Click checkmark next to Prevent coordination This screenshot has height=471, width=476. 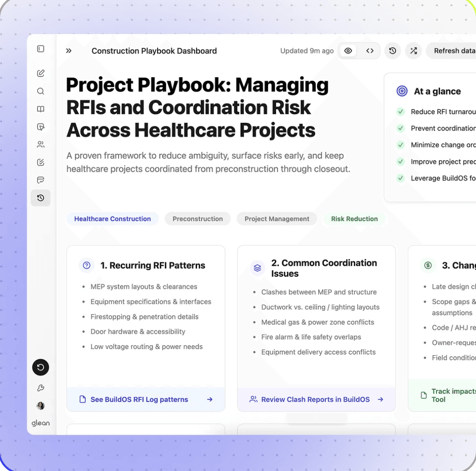(401, 128)
